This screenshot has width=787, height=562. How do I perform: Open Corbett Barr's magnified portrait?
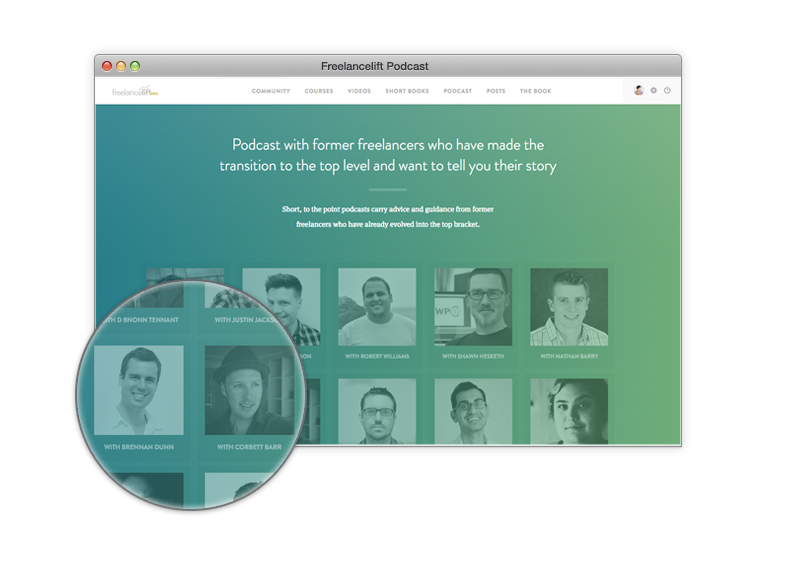coord(250,390)
